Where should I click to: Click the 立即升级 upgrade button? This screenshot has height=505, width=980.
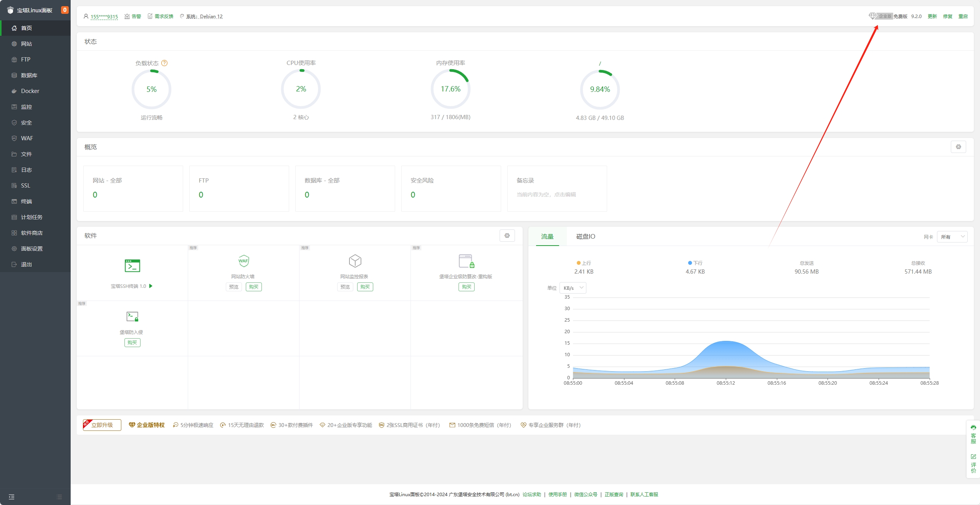pos(102,425)
